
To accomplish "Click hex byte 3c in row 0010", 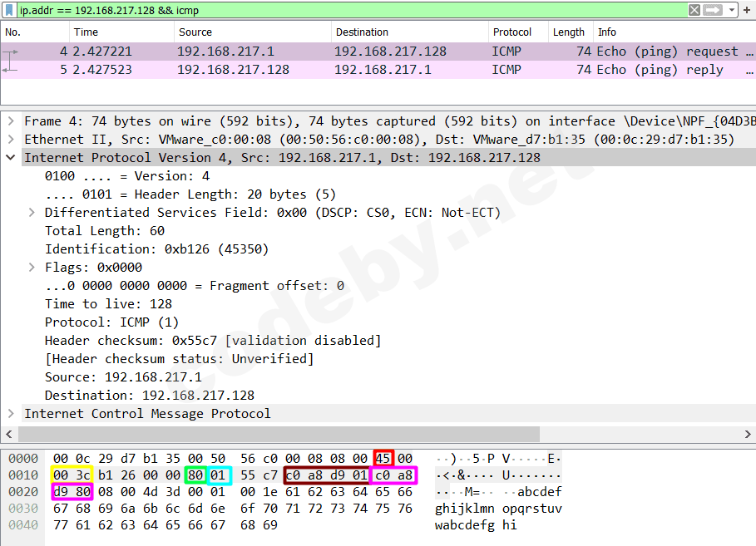I will tap(83, 475).
